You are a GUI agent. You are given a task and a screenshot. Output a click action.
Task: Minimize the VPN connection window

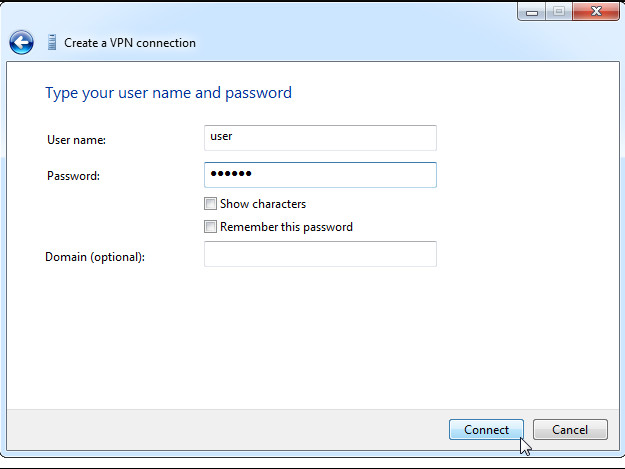click(531, 12)
